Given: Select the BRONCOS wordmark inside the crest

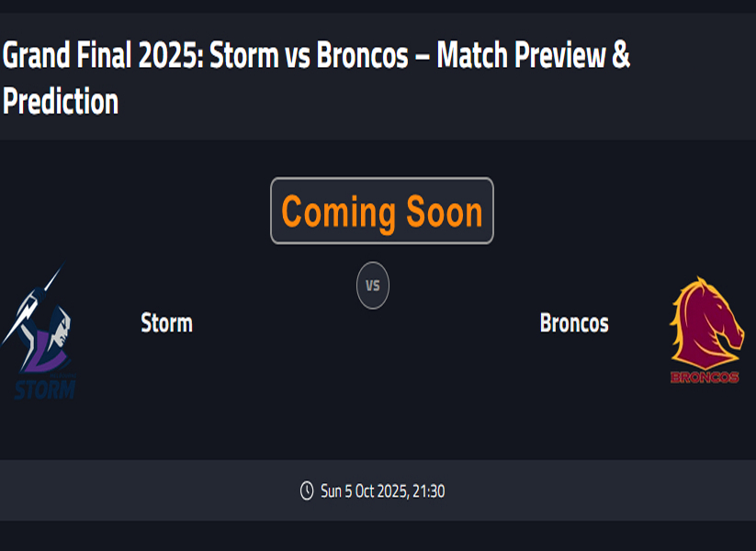Looking at the screenshot, I should [703, 375].
